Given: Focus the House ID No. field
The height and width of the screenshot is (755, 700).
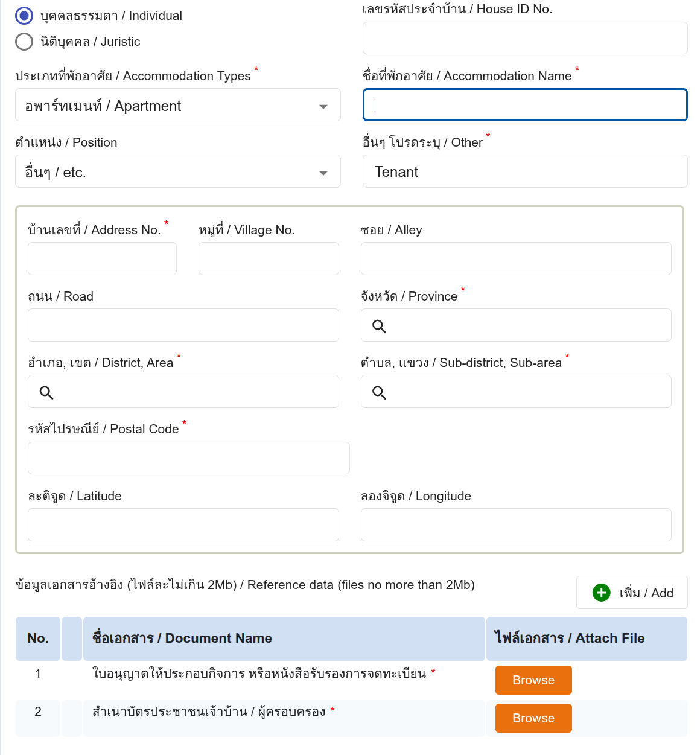Looking at the screenshot, I should coord(524,38).
